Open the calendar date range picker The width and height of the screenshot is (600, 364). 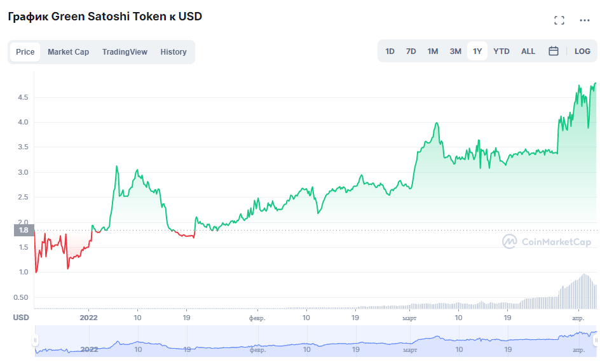[554, 51]
